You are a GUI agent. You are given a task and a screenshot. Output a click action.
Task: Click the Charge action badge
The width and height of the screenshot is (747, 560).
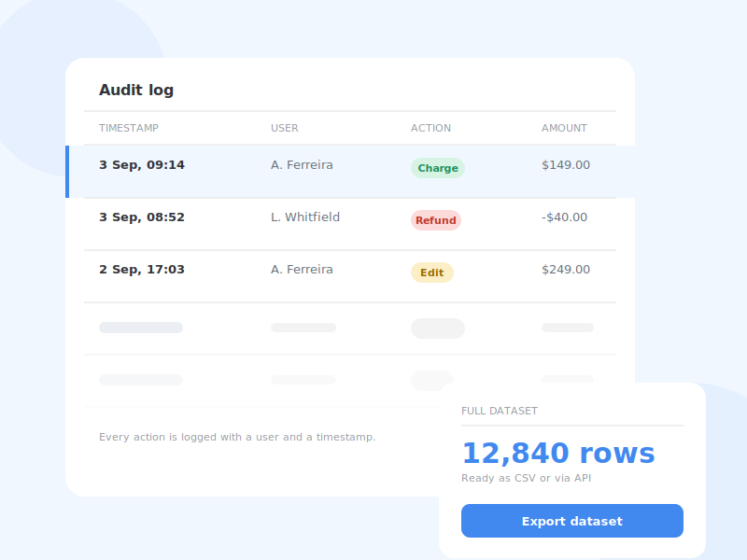coord(438,168)
